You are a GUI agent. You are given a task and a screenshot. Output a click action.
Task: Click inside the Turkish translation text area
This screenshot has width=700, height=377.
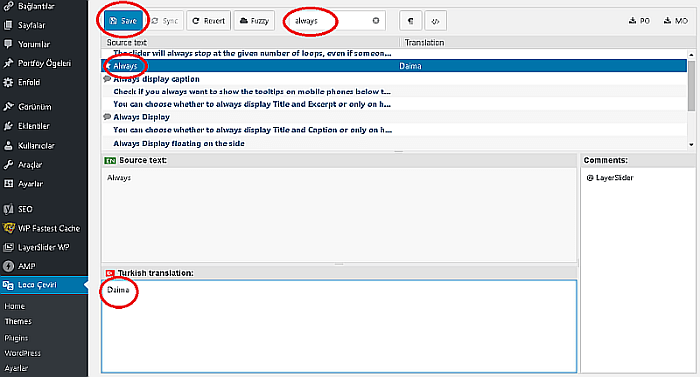[x=339, y=326]
